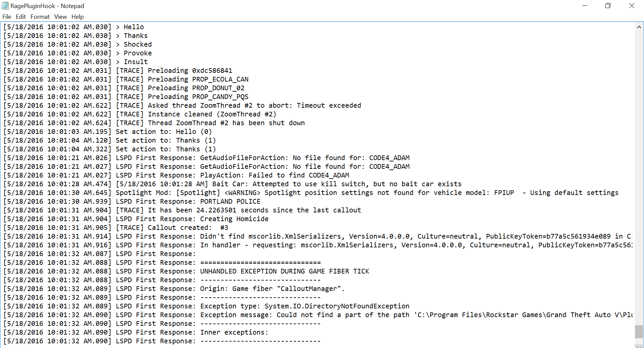
Task: Click the vertical scrollbar up arrow
Action: point(639,27)
